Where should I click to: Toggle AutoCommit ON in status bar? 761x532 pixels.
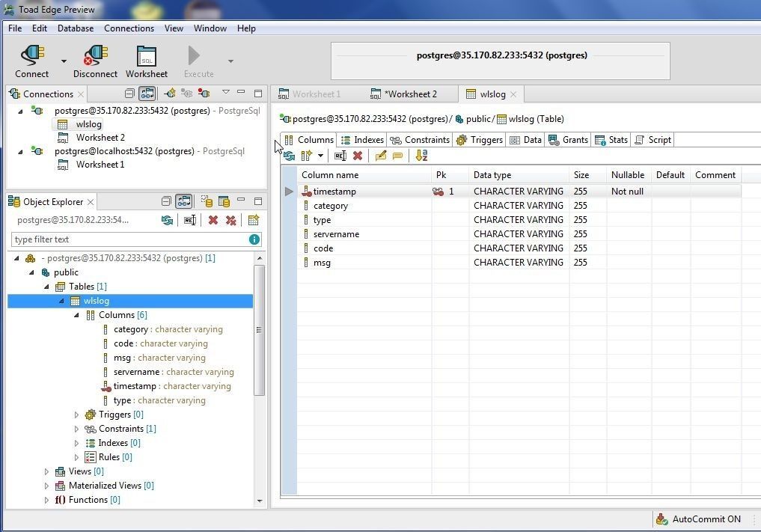698,519
